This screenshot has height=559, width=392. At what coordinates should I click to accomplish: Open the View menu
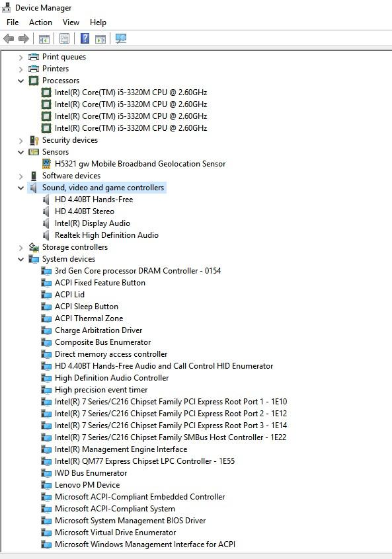click(71, 22)
